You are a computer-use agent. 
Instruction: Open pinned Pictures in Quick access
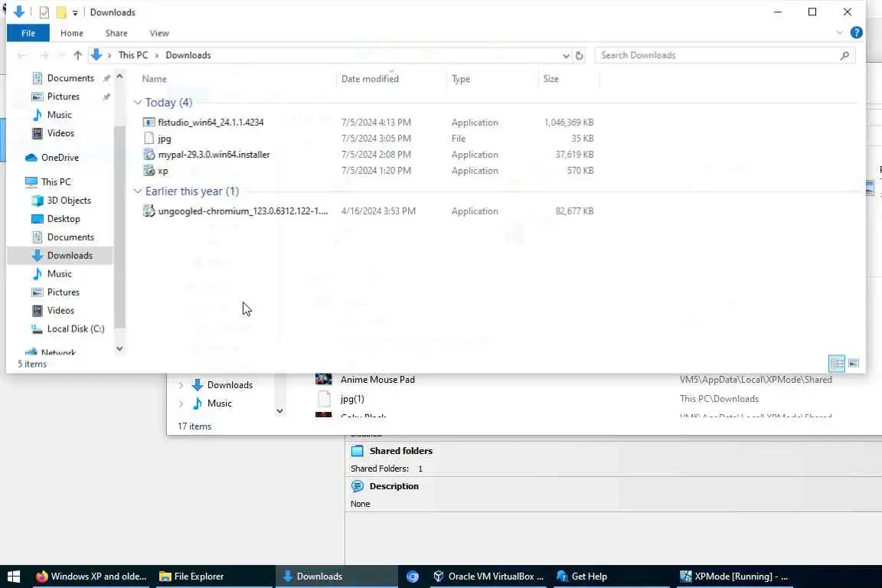coord(63,96)
